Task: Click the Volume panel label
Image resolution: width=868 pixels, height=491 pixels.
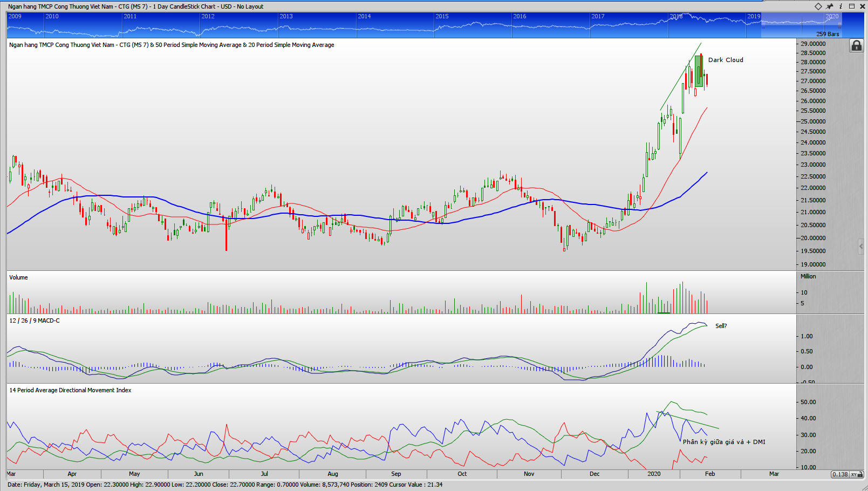Action: (x=18, y=277)
